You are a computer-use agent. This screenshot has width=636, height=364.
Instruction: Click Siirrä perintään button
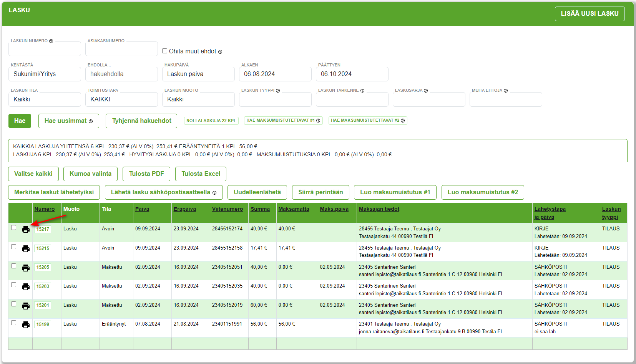pyautogui.click(x=320, y=192)
